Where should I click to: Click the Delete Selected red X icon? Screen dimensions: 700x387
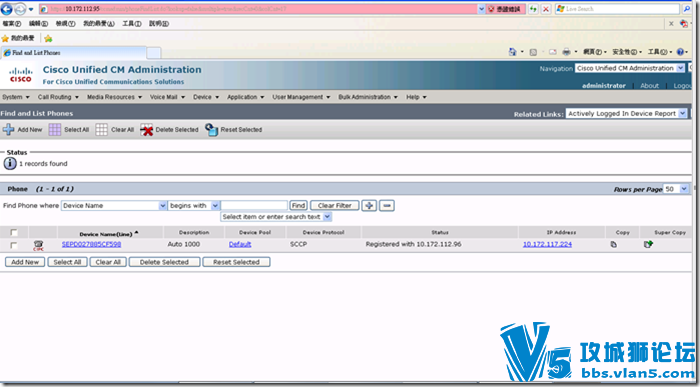click(x=146, y=130)
